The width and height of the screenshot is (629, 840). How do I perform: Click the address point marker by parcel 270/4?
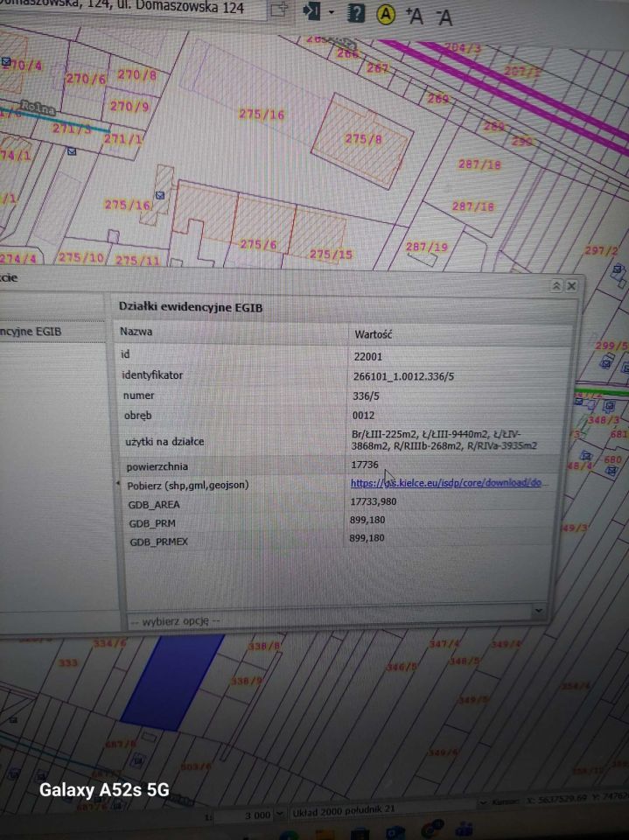click(x=6, y=61)
